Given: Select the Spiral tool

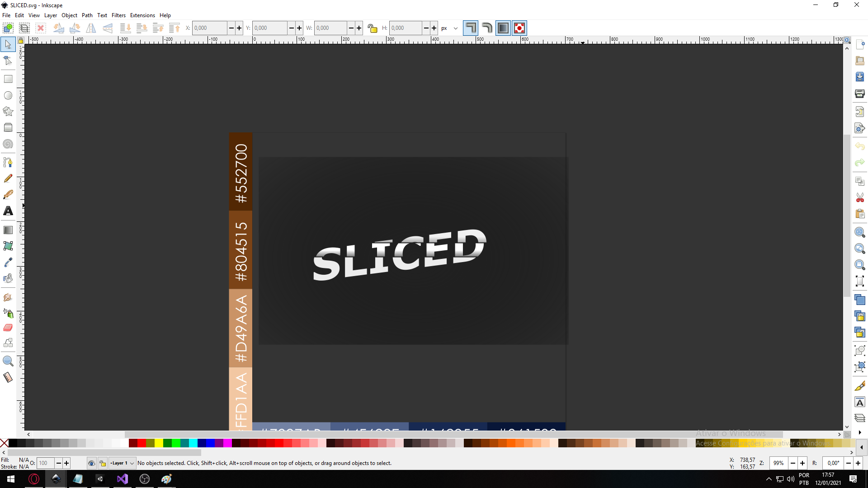Looking at the screenshot, I should click(x=8, y=144).
